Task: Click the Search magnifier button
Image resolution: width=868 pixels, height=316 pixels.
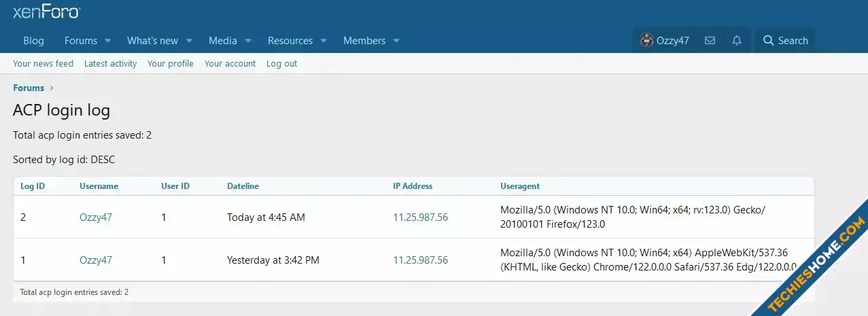Action: click(786, 41)
